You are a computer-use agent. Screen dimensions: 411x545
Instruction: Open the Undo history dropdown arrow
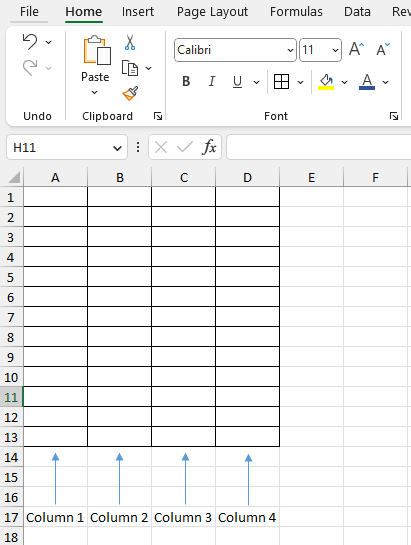click(x=49, y=42)
